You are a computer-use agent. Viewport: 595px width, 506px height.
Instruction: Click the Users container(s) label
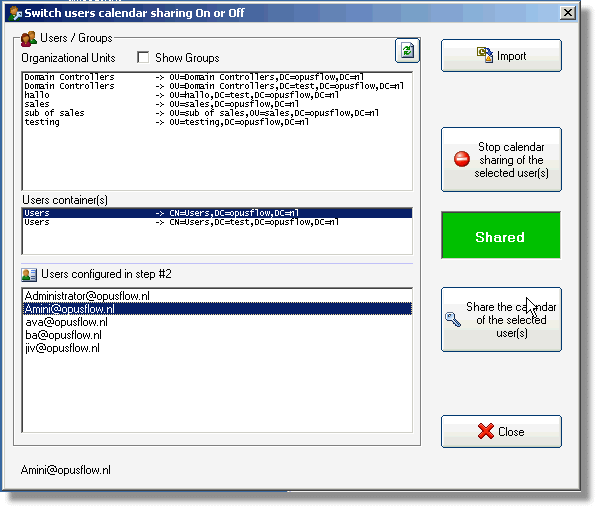point(65,200)
